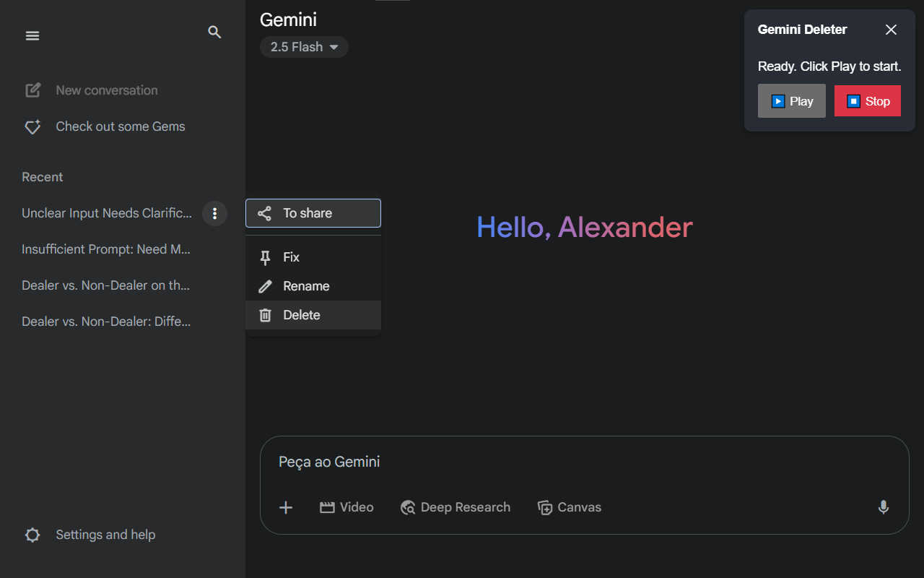Choose To share from the context menu
Viewport: 924px width, 578px height.
[313, 213]
